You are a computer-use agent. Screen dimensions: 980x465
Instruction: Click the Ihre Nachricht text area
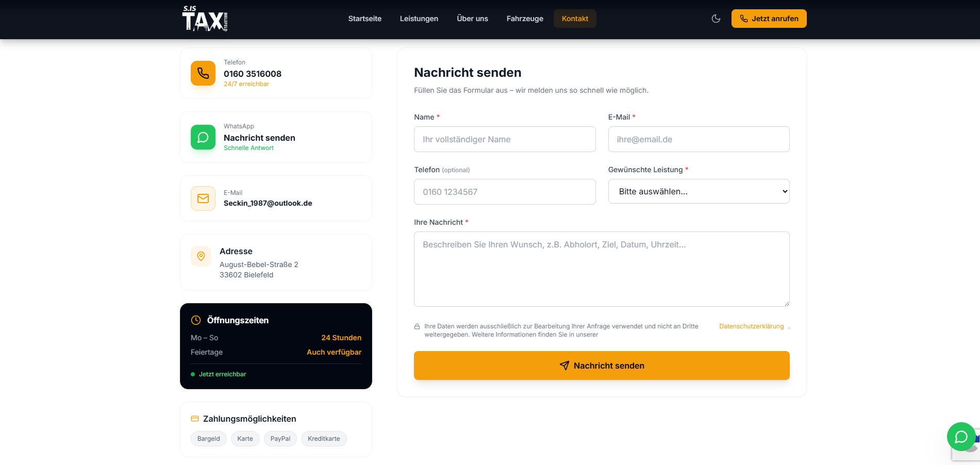(602, 269)
